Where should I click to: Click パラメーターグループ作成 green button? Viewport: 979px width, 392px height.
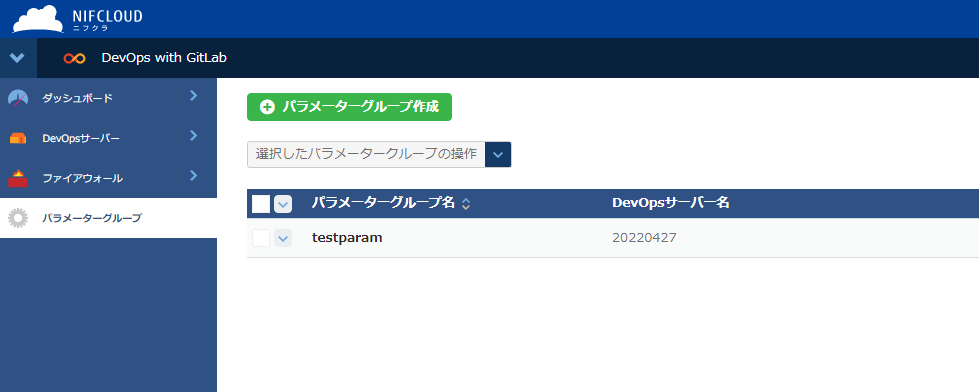[349, 107]
